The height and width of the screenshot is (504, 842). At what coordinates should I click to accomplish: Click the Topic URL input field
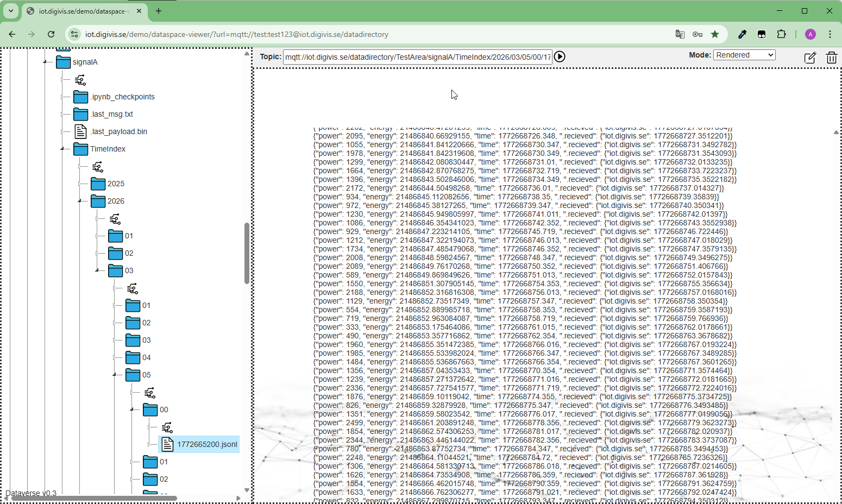click(417, 57)
